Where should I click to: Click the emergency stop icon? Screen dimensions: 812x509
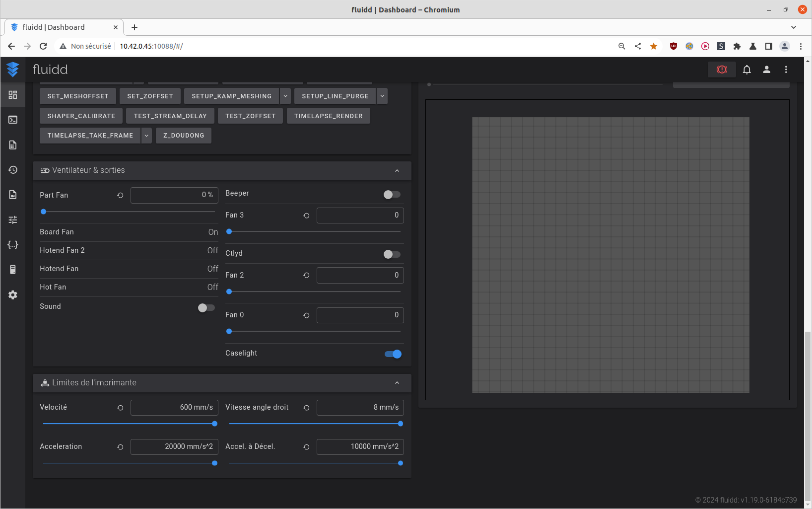[722, 70]
